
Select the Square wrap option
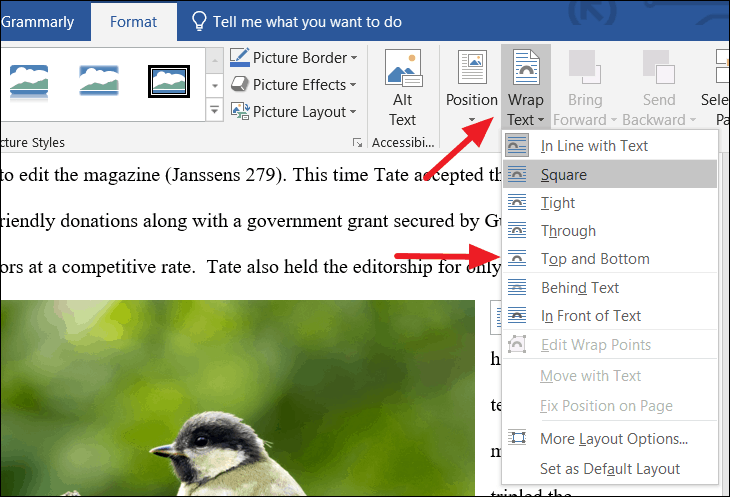[x=610, y=174]
